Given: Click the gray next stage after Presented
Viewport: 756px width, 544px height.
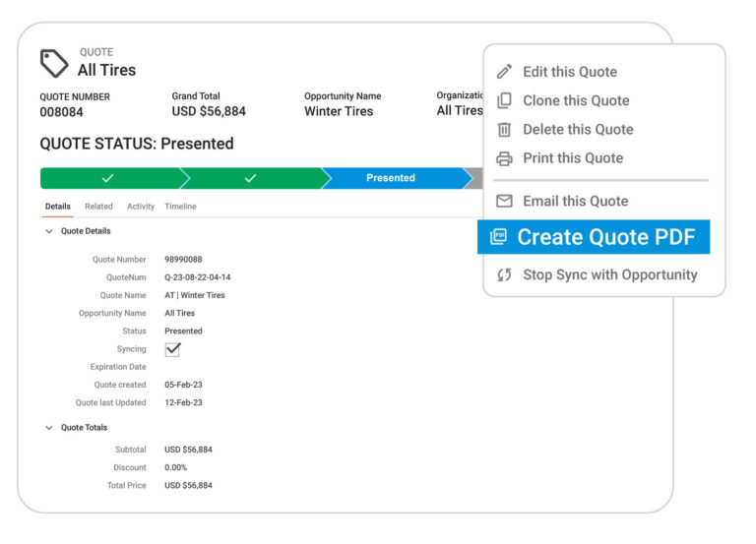Looking at the screenshot, I should (474, 178).
